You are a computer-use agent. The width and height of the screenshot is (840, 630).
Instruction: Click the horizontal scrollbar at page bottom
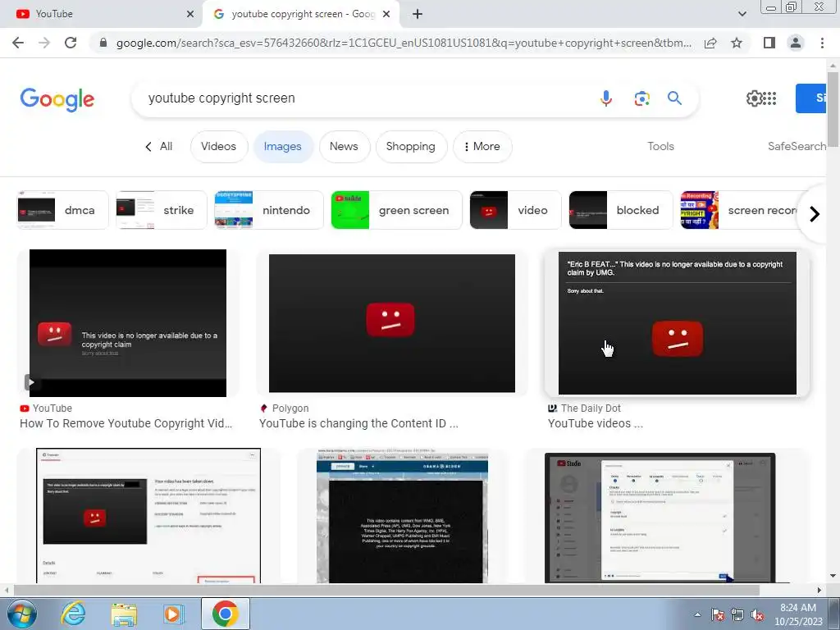point(386,591)
